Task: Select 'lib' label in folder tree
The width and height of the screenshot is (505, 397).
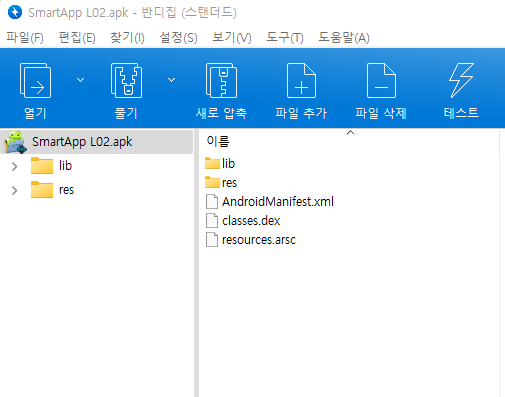Action: 65,166
